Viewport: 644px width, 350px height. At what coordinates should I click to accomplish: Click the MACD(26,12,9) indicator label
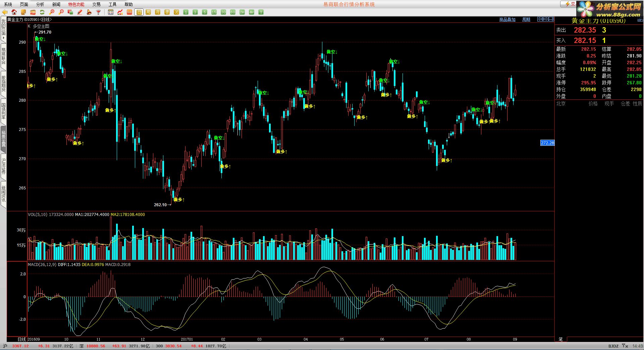click(x=42, y=265)
